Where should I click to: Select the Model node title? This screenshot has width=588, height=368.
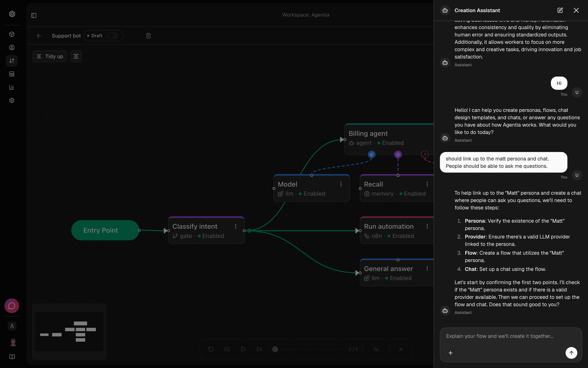[x=287, y=184]
